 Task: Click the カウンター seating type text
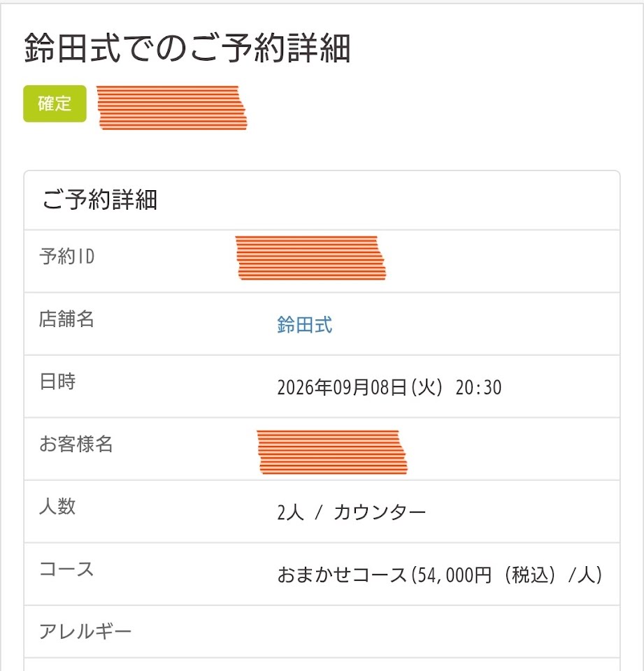tap(380, 513)
